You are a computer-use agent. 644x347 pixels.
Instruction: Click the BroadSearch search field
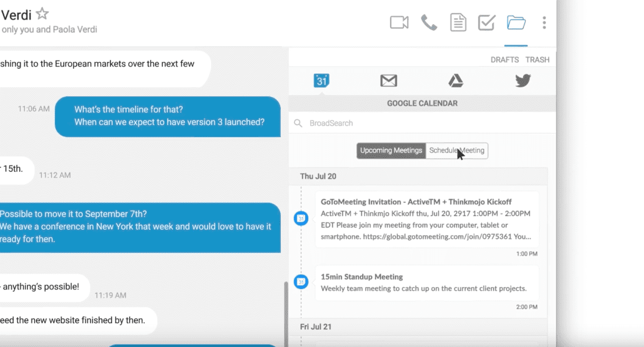tap(422, 123)
